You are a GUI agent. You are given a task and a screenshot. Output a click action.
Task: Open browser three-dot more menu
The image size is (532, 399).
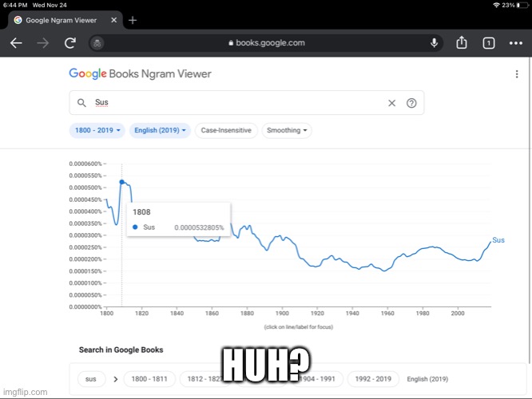click(516, 43)
